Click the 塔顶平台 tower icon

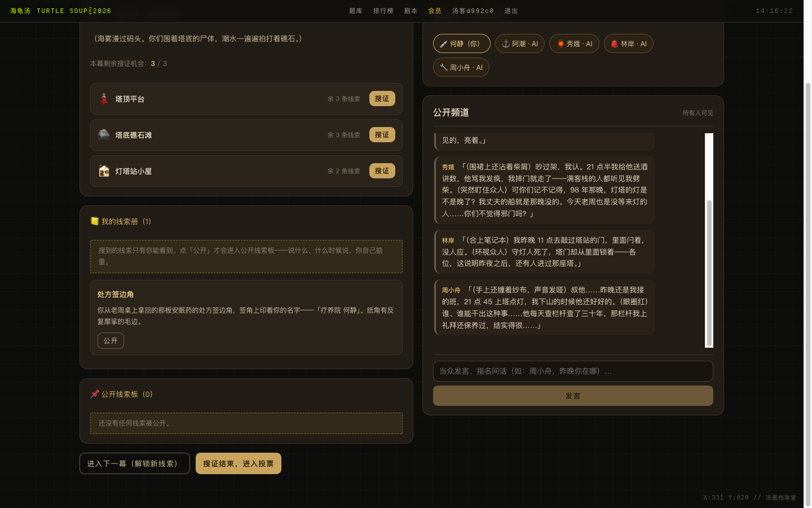click(x=104, y=99)
